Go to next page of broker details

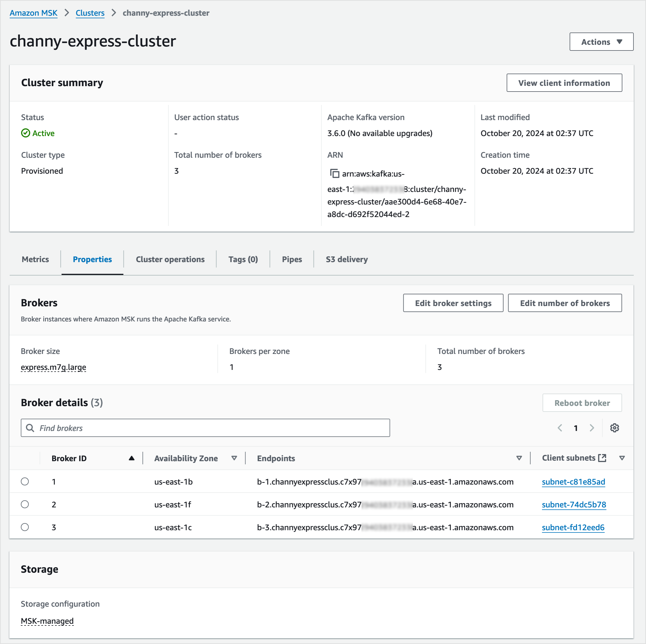(592, 428)
